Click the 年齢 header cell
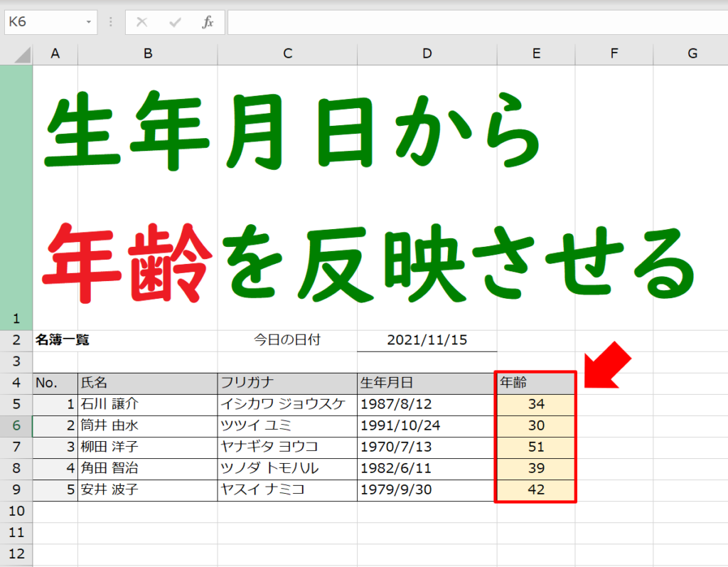Image resolution: width=728 pixels, height=567 pixels. coord(536,383)
